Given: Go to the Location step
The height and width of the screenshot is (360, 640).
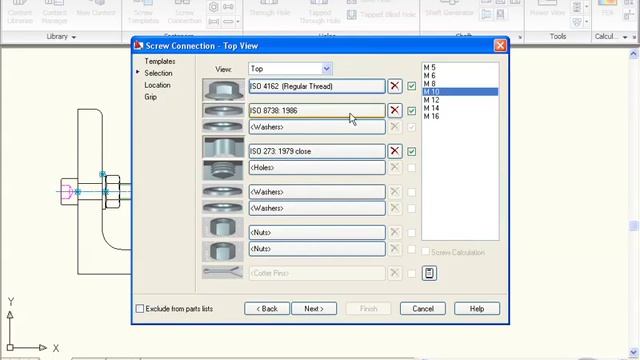Looking at the screenshot, I should tap(157, 85).
